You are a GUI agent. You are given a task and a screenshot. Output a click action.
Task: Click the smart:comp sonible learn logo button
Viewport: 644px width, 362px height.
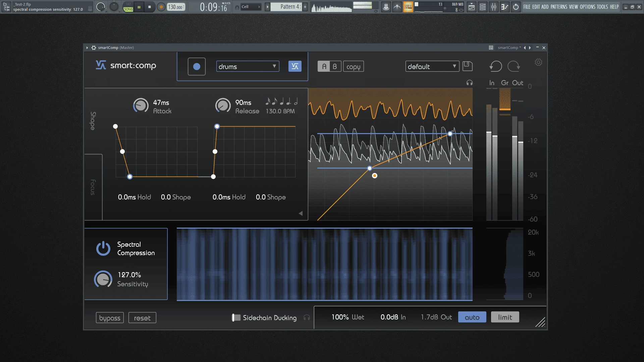coord(295,66)
